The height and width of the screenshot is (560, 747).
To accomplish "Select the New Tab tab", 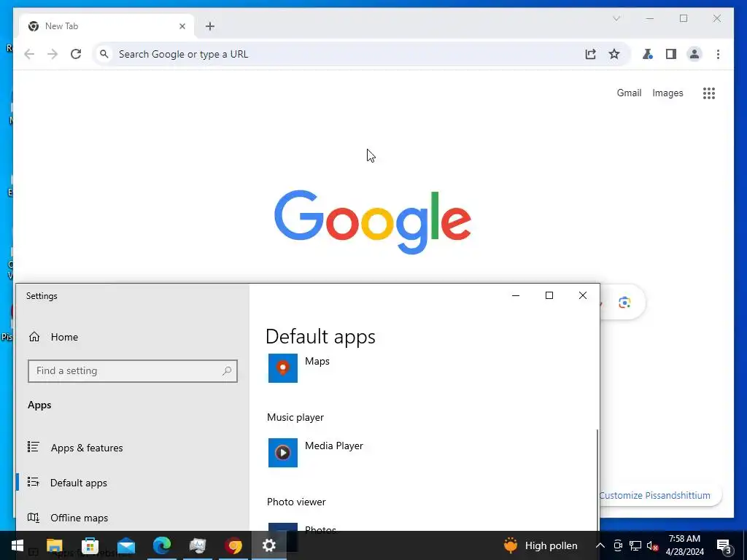I will tap(107, 26).
